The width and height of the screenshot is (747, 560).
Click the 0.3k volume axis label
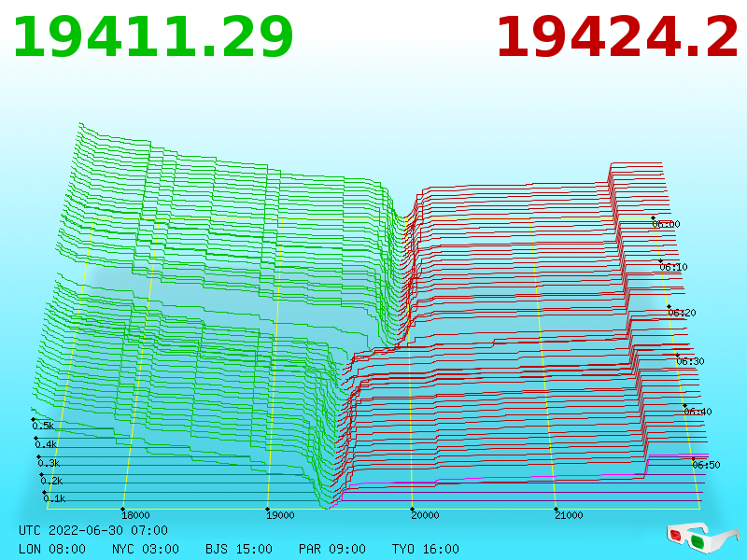point(49,463)
